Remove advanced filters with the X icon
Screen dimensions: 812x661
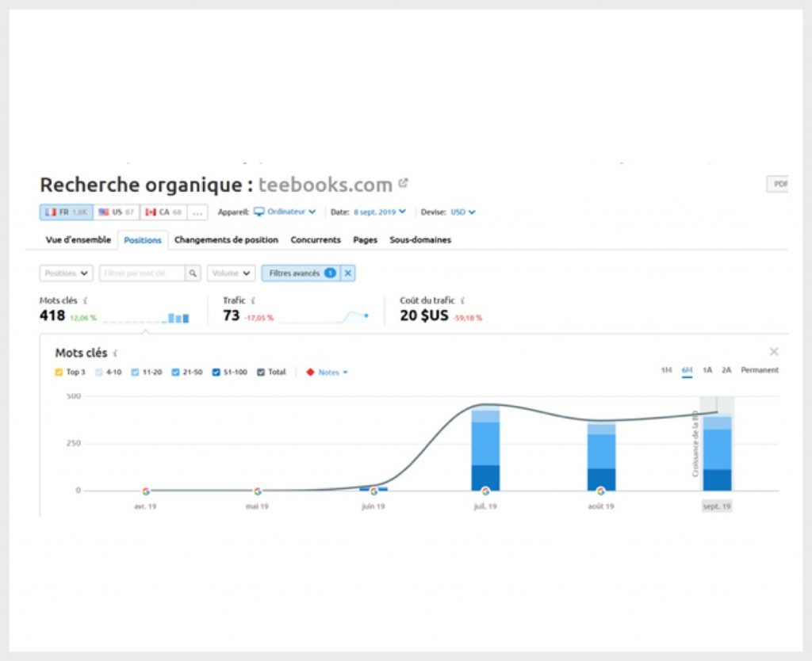[x=348, y=273]
